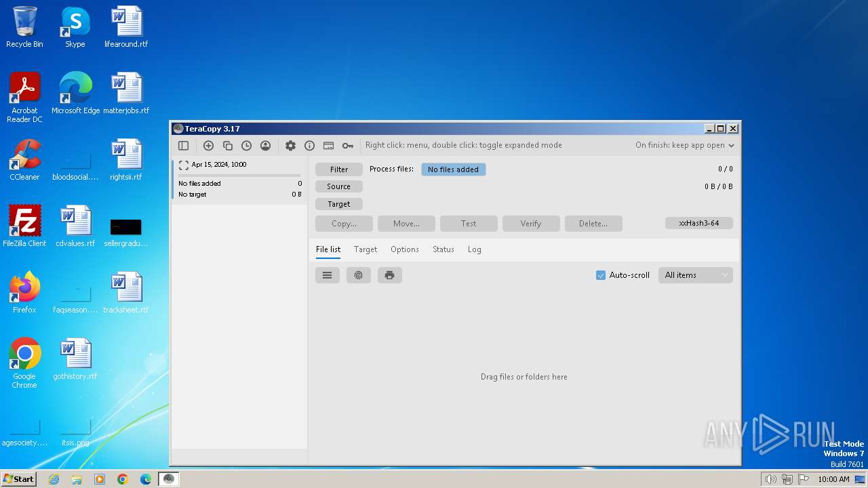
Task: Open the Log tab
Action: [475, 249]
